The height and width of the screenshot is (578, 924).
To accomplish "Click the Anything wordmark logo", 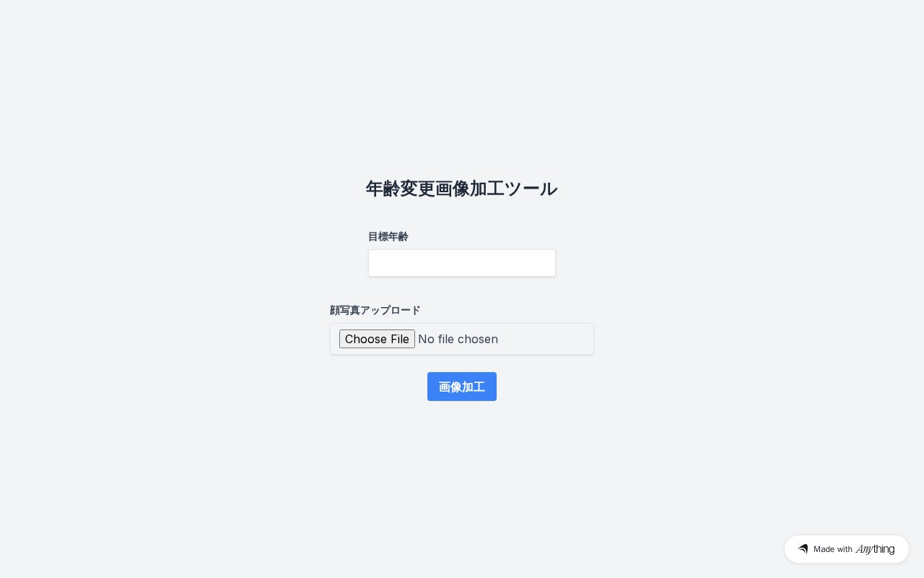I will pos(875,549).
